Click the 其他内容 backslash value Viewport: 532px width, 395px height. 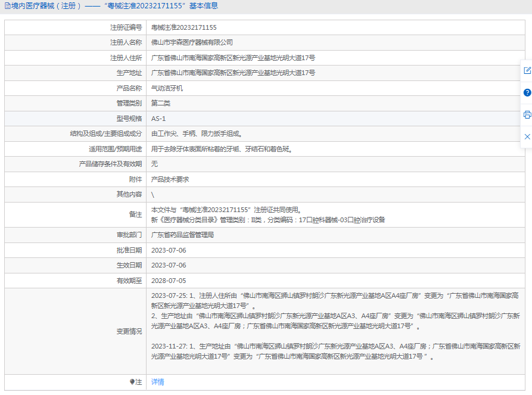coord(153,194)
